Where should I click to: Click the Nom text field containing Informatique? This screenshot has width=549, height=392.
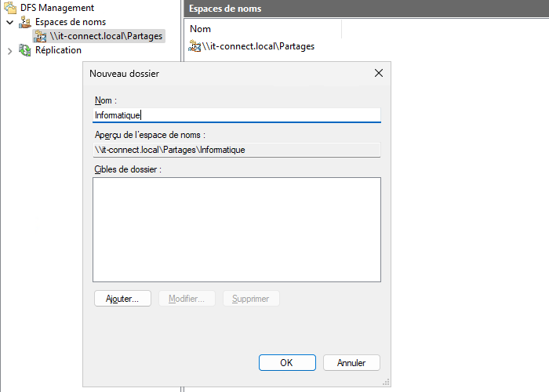(237, 115)
